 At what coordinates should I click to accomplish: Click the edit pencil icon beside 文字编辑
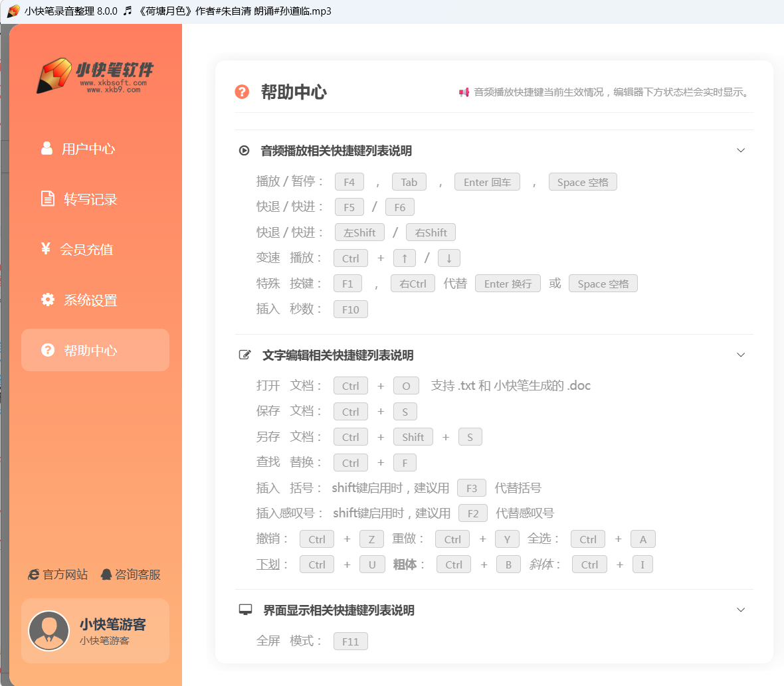click(x=245, y=355)
